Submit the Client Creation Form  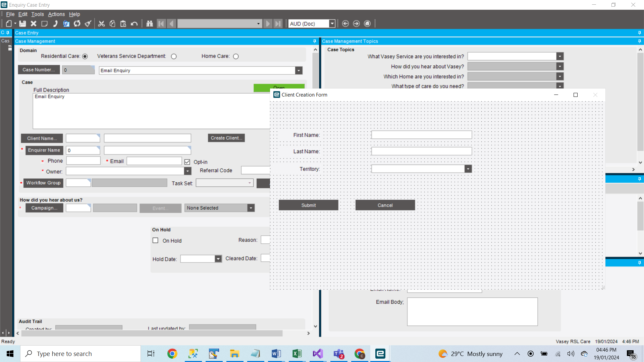(x=308, y=205)
